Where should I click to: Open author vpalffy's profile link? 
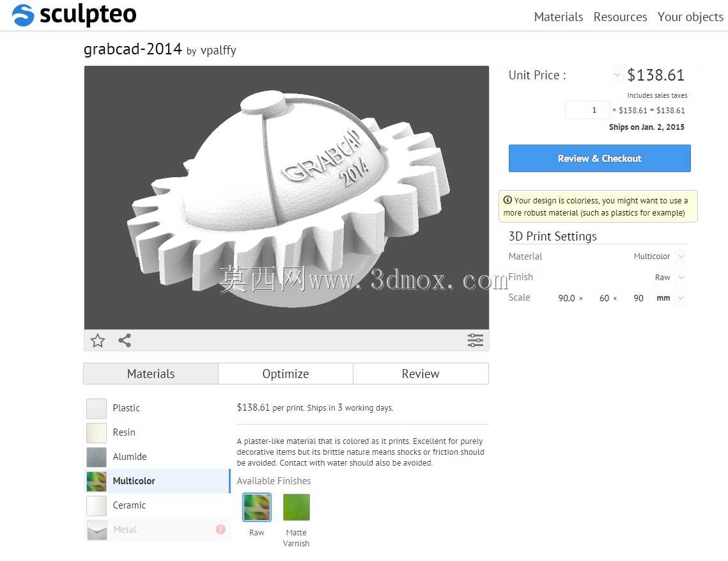(x=218, y=50)
